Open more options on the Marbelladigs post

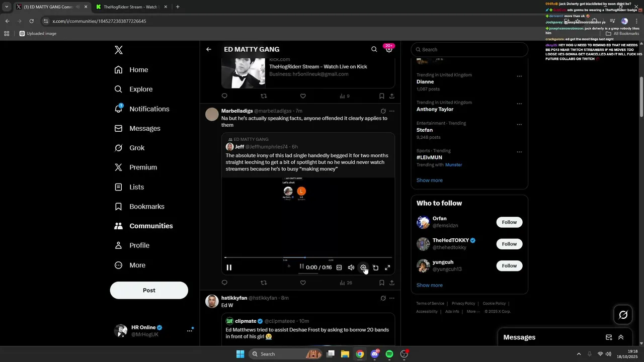coord(392,111)
